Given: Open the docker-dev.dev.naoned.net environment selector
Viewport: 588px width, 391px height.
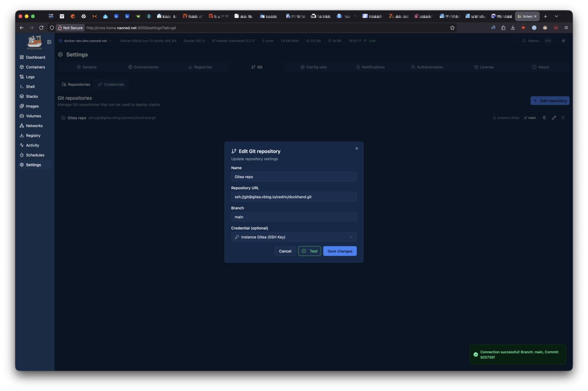Looking at the screenshot, I should (x=85, y=41).
